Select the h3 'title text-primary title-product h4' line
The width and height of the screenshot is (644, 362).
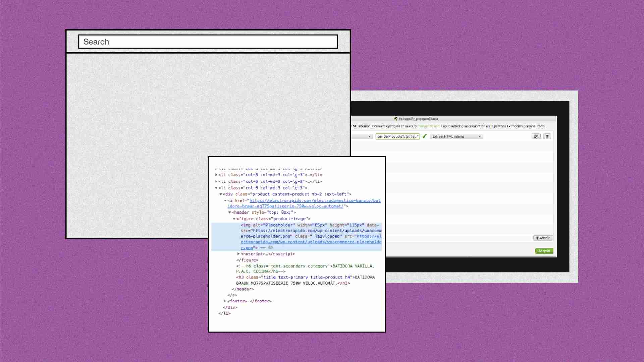coord(305,280)
